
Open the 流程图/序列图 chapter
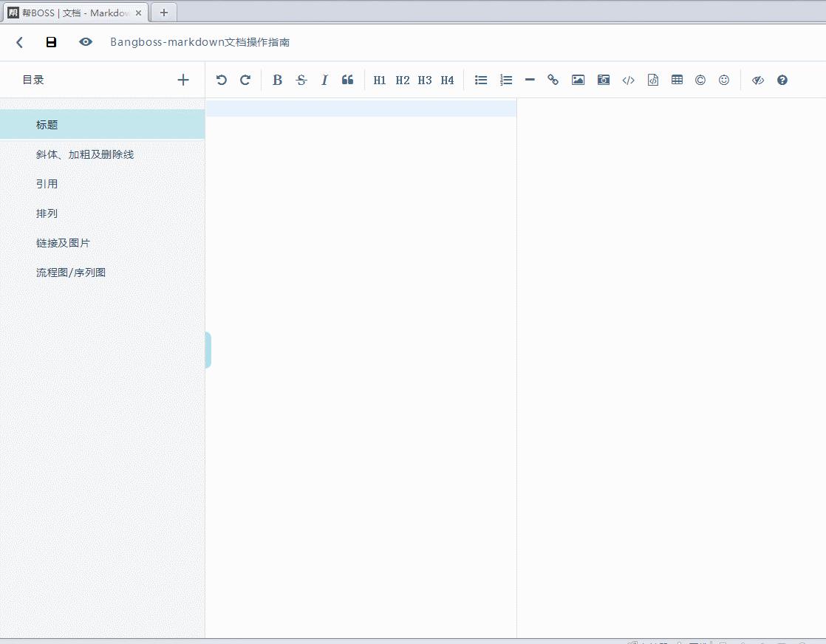(71, 273)
